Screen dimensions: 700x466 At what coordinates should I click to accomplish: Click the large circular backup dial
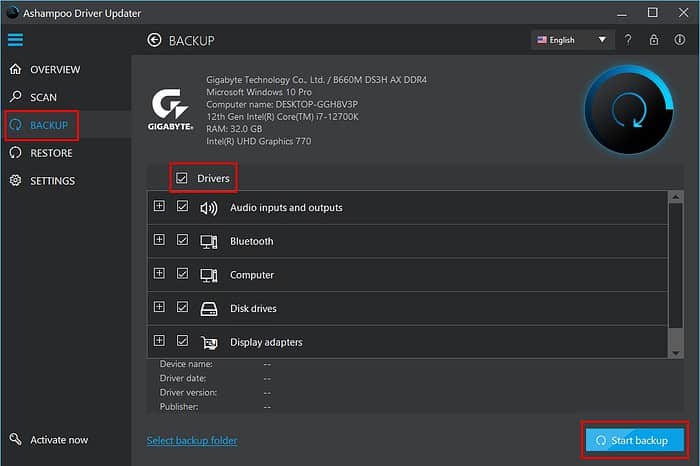629,110
